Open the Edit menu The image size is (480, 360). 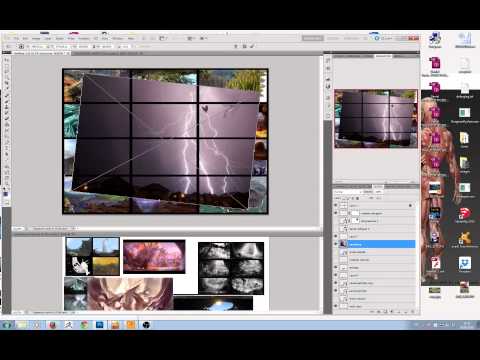pos(25,39)
